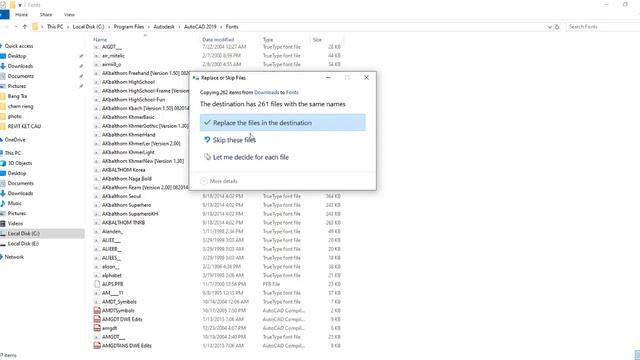Open the cham rieng folder

(20, 106)
